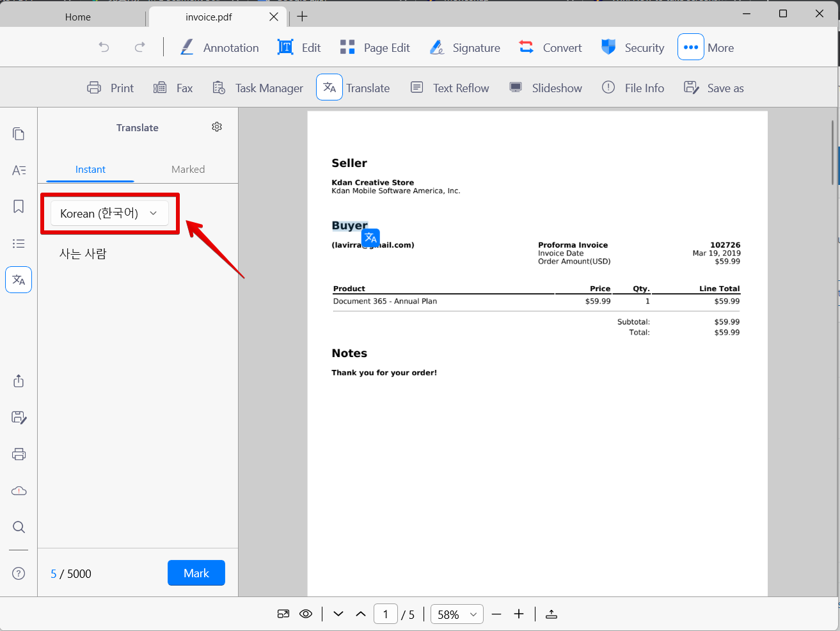This screenshot has width=840, height=631.
Task: Click the floating translate icon near Buyer
Action: 370,238
